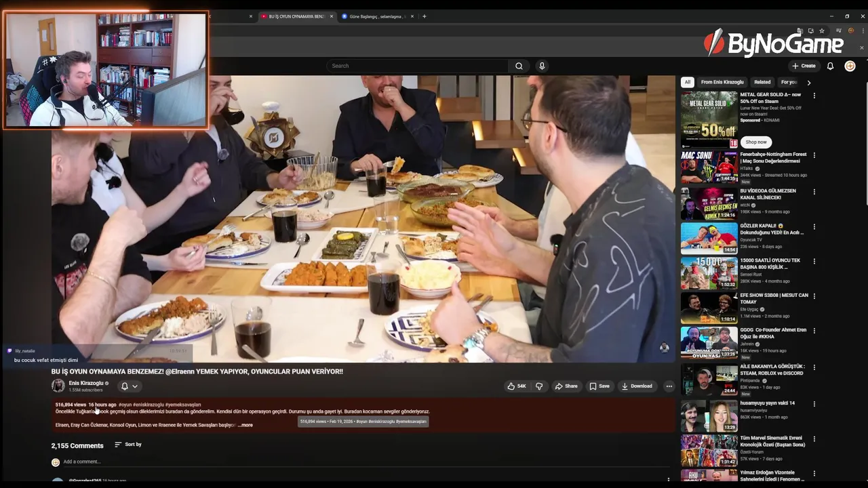The image size is (868, 488).
Task: Download the video
Action: tap(637, 386)
